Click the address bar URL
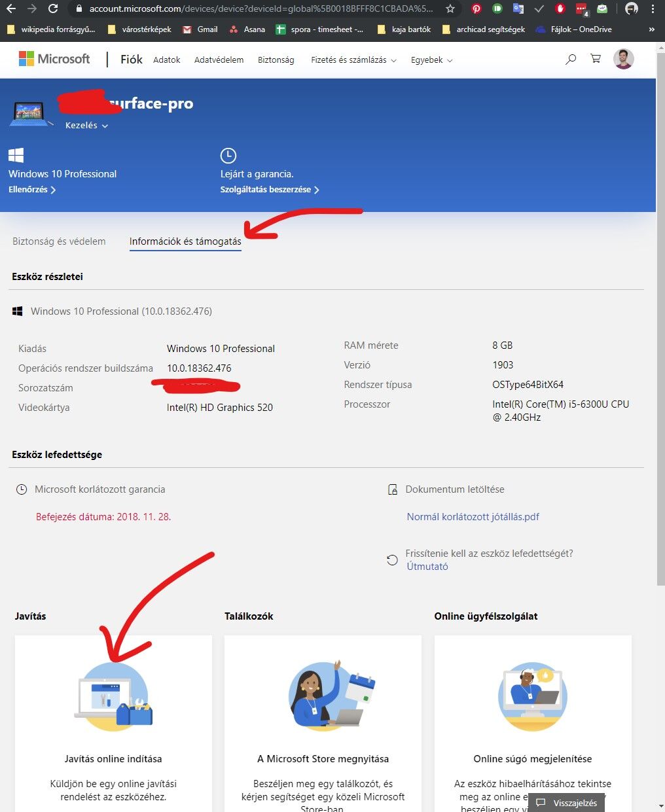Screen dimensions: 665x812 pyautogui.click(x=261, y=9)
